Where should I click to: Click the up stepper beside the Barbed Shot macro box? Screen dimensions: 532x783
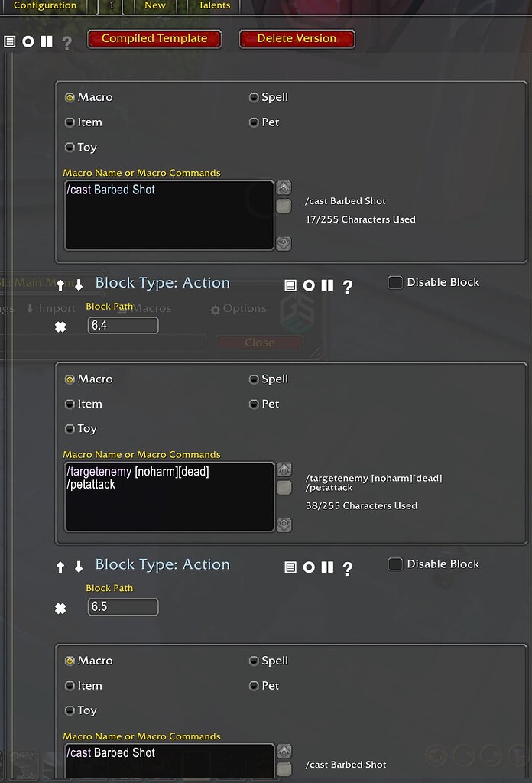[x=283, y=187]
